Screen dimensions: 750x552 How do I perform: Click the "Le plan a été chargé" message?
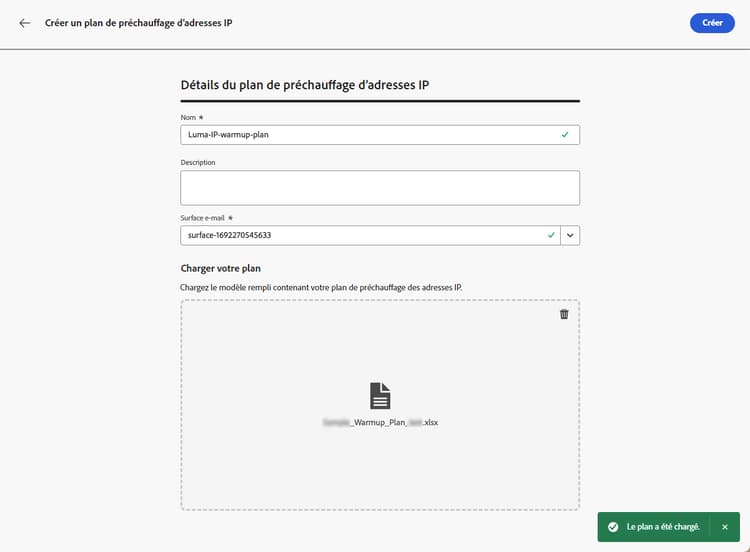pyautogui.click(x=663, y=526)
